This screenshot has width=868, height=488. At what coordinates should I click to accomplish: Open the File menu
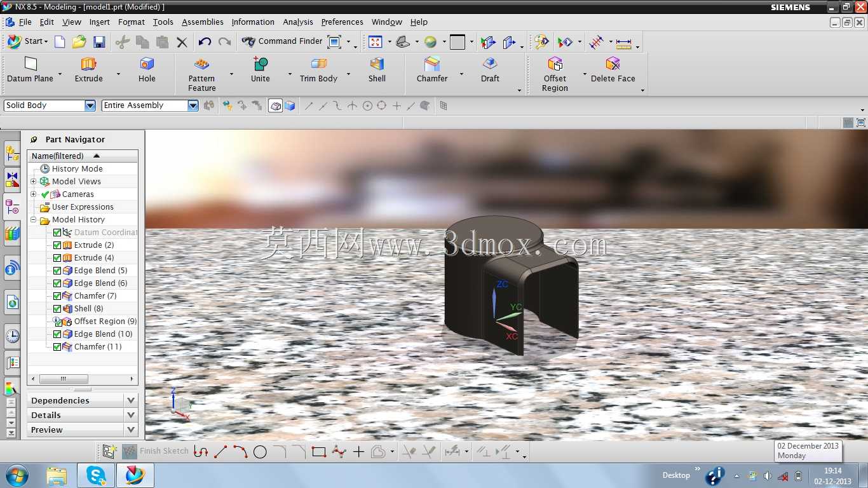tap(25, 22)
